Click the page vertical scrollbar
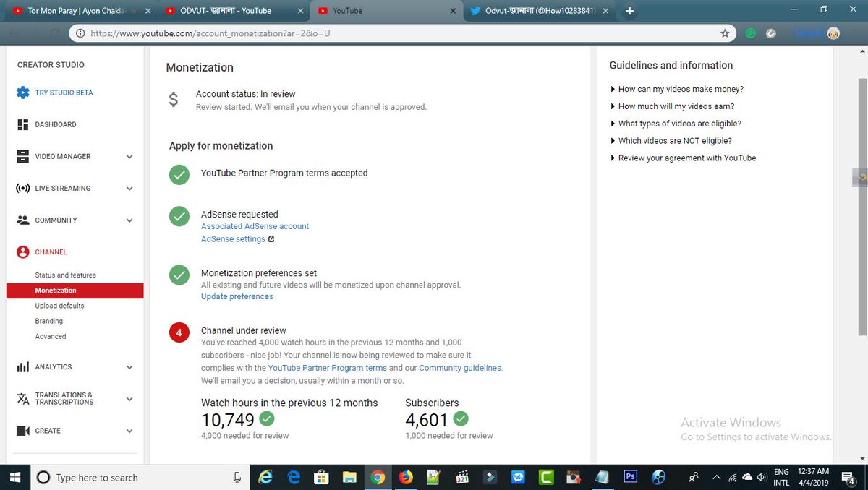 click(861, 206)
